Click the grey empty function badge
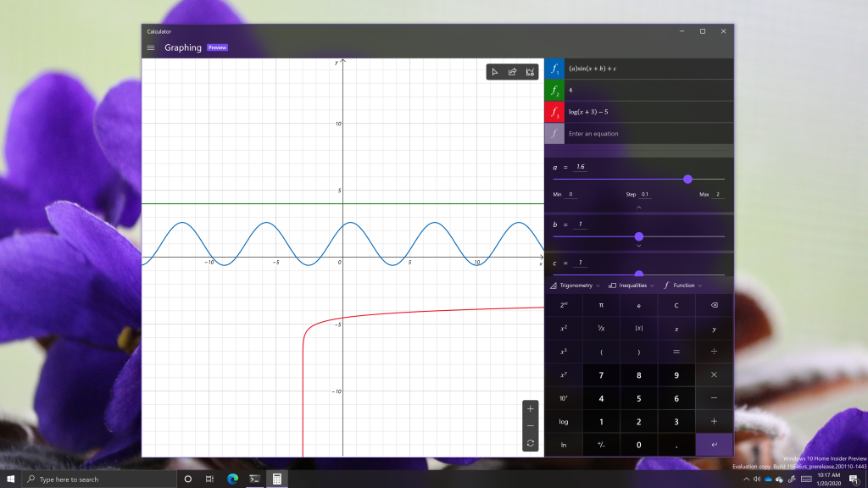Viewport: 868px width, 488px height. 554,133
